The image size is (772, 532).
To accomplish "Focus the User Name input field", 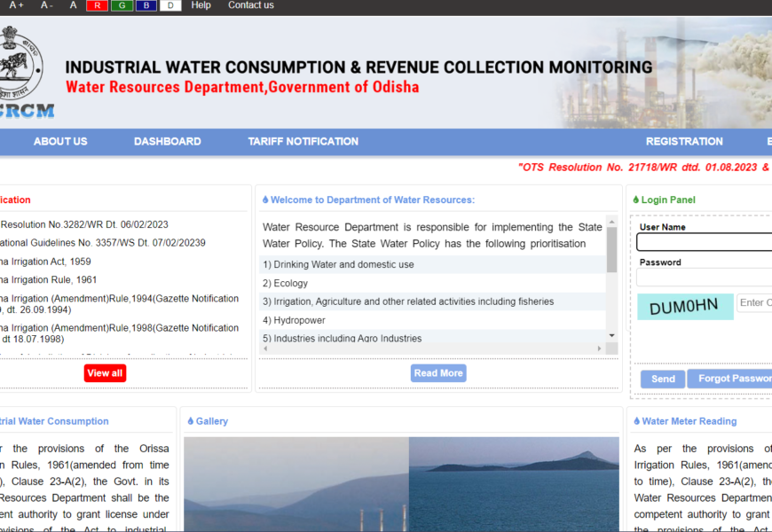I will pos(705,242).
